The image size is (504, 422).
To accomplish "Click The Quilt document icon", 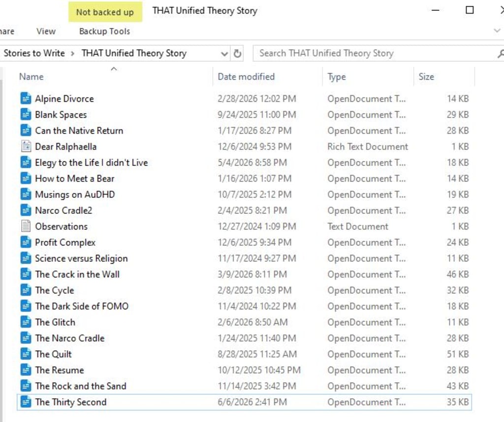I will 26,354.
